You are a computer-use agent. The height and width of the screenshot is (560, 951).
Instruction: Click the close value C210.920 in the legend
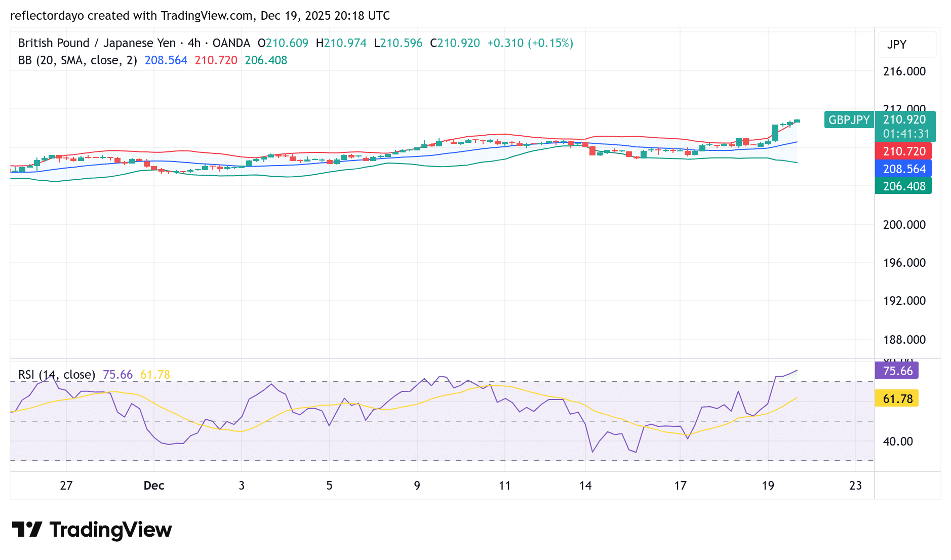coord(456,43)
